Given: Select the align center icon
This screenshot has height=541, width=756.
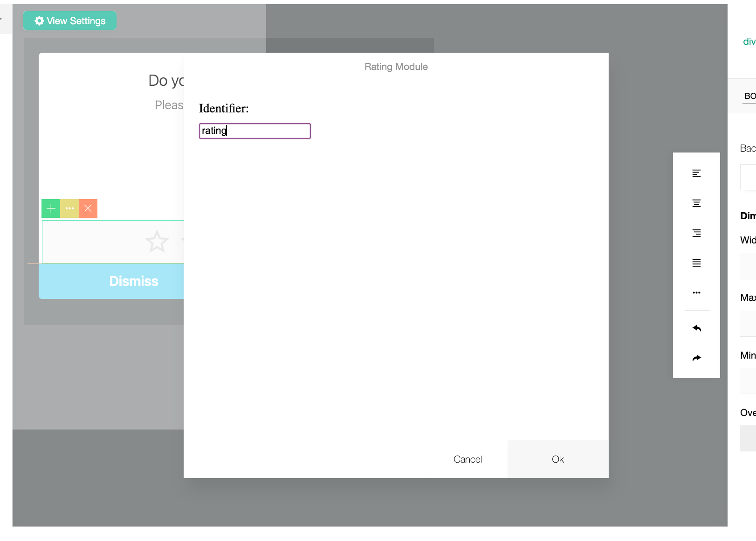Looking at the screenshot, I should pyautogui.click(x=696, y=203).
